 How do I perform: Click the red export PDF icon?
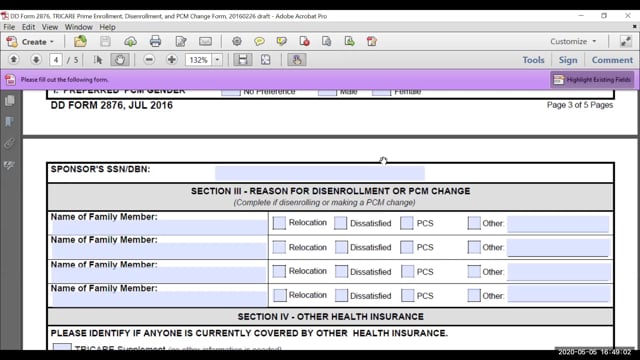(372, 41)
